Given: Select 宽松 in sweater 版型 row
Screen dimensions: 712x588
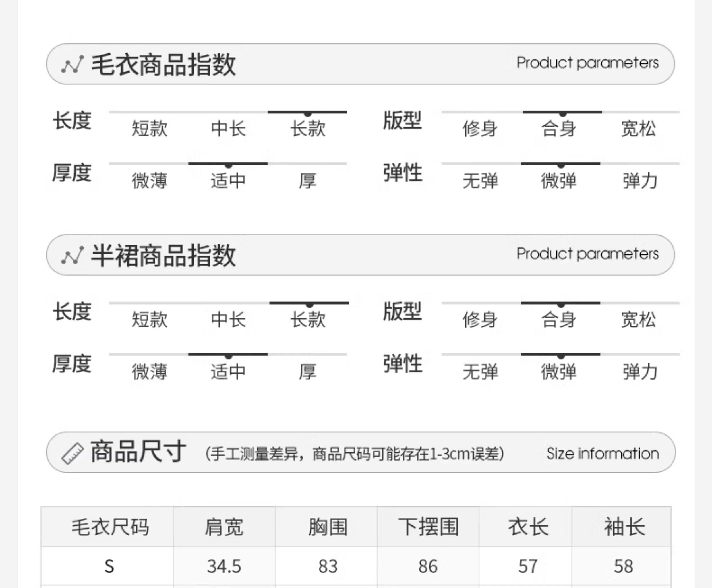Looking at the screenshot, I should (638, 129).
